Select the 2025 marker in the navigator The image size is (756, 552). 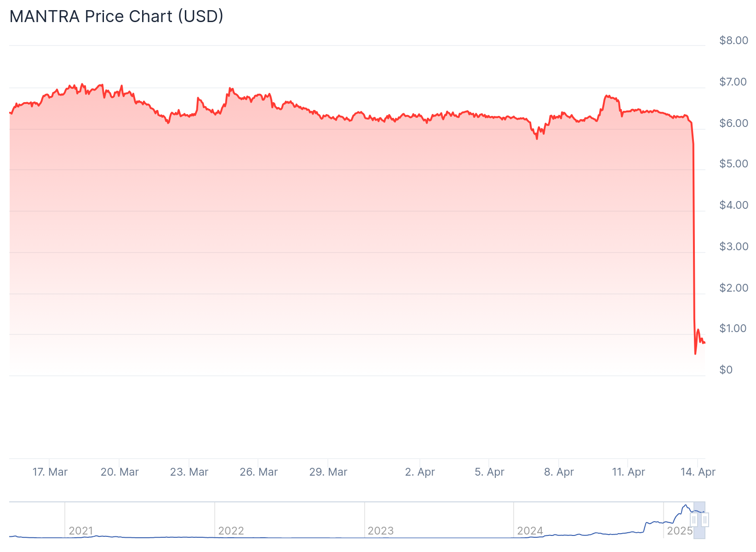(679, 531)
